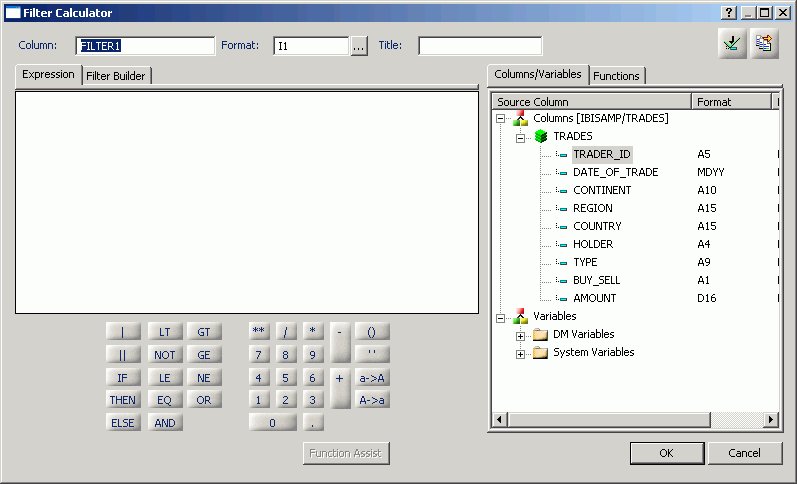This screenshot has height=484, width=797.
Task: Click the DM Variables folder icon
Action: 540,334
